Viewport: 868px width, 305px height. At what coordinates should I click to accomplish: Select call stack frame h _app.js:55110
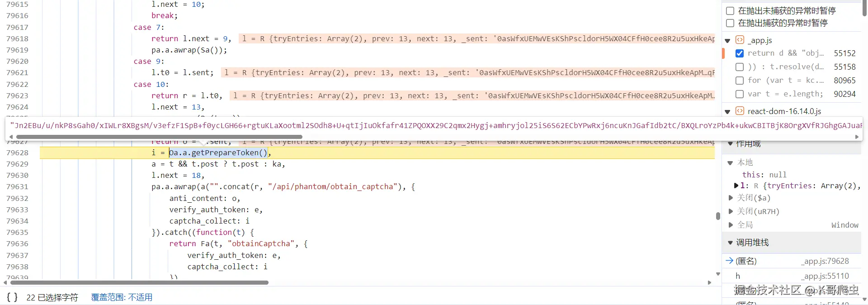[x=791, y=276]
